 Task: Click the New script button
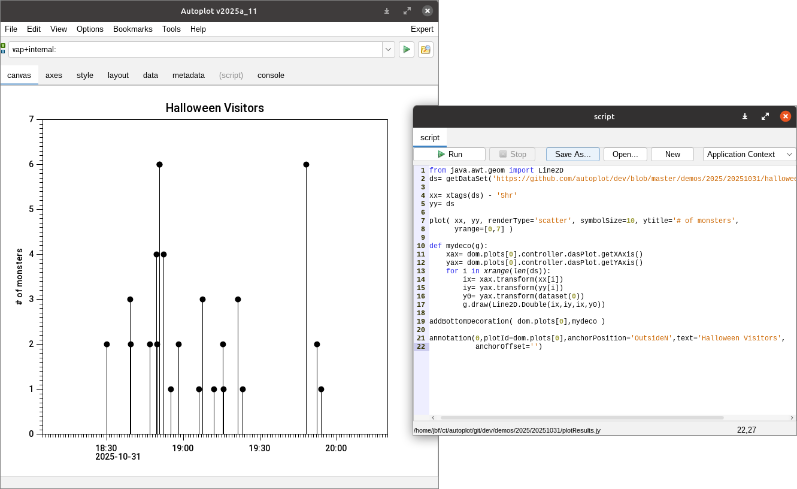[x=672, y=154]
